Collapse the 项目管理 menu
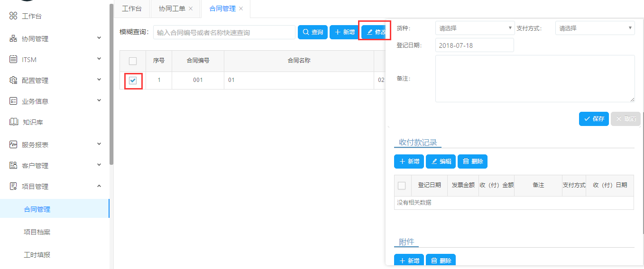Screen dimensions: 644x269 click(x=99, y=187)
